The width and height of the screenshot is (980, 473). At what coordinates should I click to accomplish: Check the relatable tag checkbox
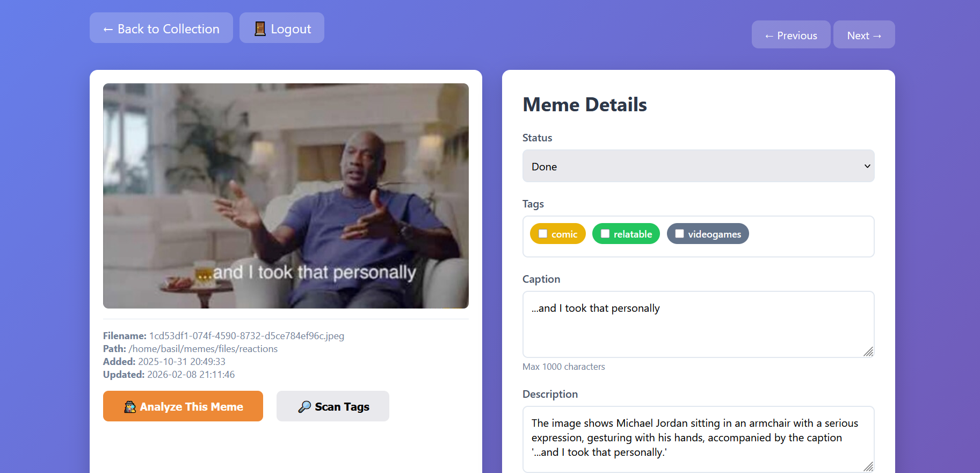(x=605, y=234)
